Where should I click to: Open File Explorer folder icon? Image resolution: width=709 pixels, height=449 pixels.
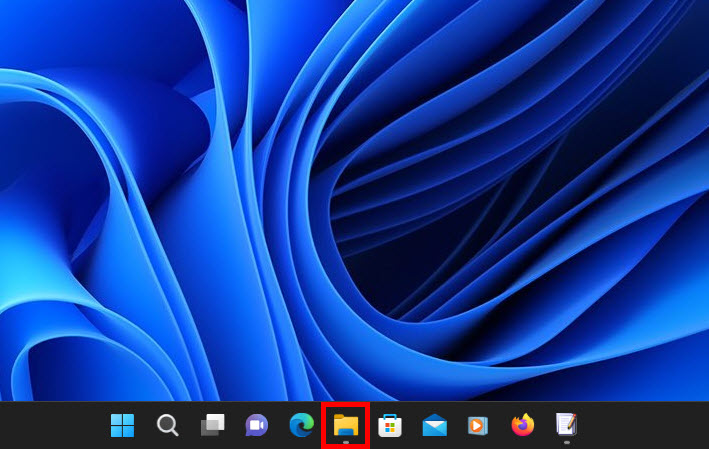346,424
